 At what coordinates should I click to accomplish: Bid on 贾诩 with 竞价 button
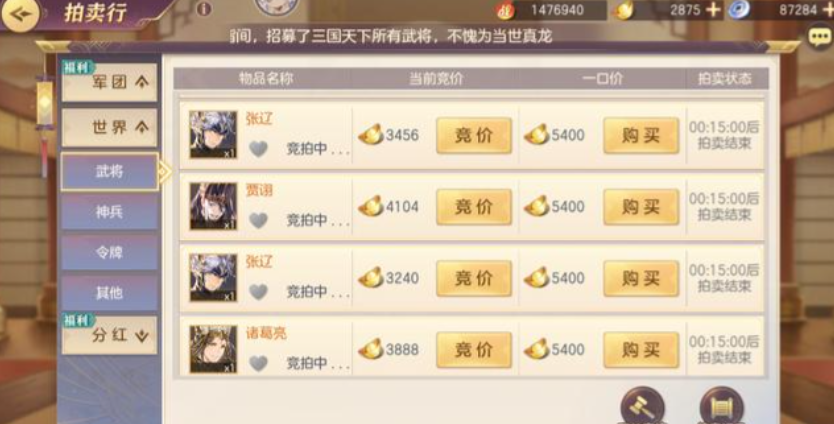click(474, 207)
